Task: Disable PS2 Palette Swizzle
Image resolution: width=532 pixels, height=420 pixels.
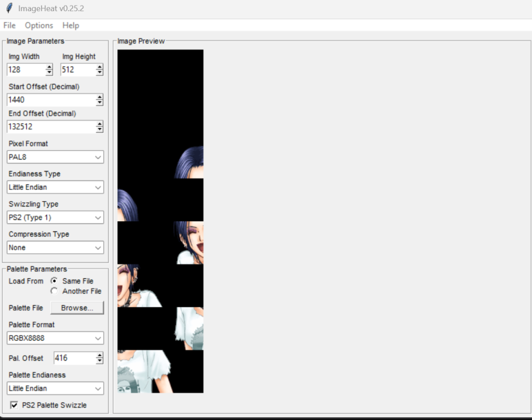Action: [x=13, y=404]
